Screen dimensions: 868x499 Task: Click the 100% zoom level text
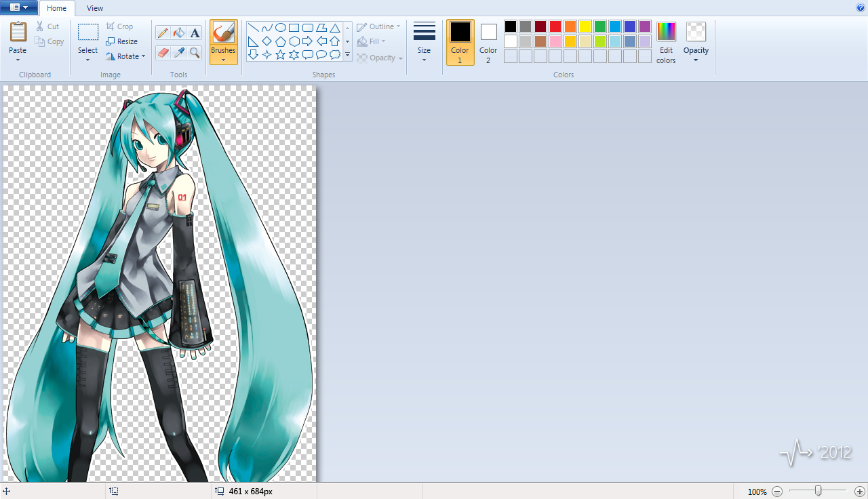[757, 492]
